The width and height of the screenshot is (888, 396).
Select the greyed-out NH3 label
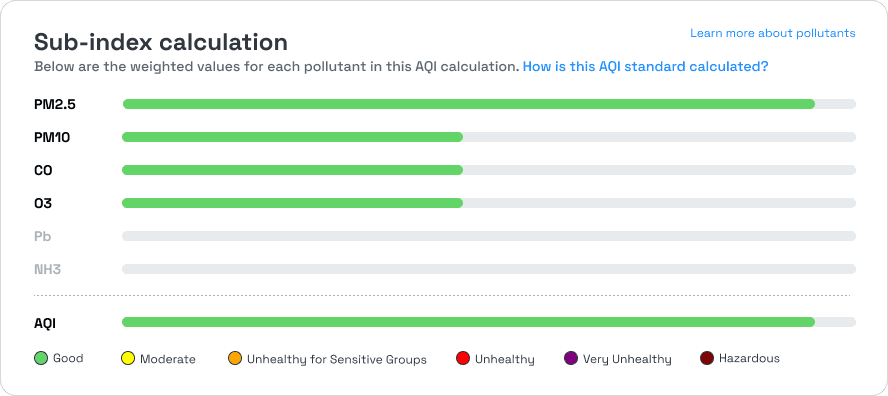tap(48, 269)
